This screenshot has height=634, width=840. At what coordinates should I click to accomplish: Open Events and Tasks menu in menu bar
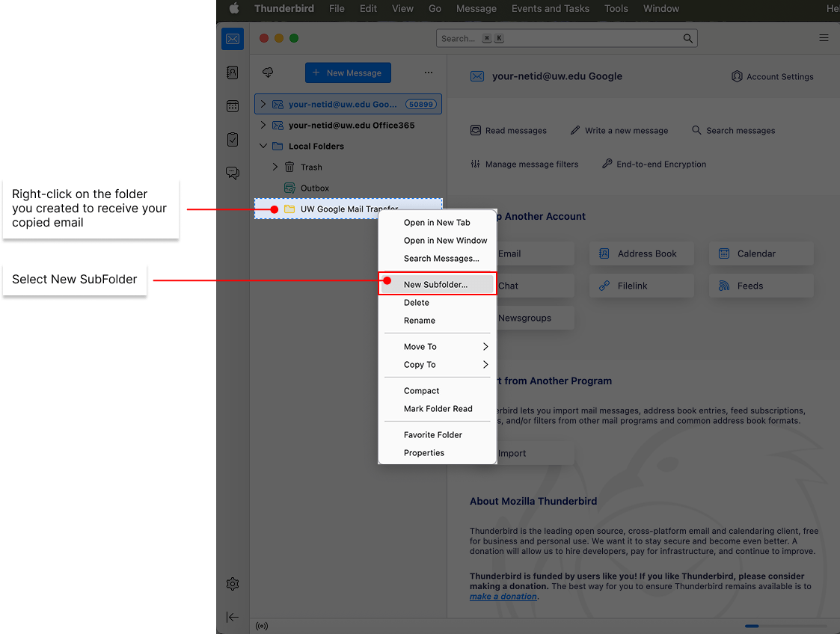[x=550, y=9]
